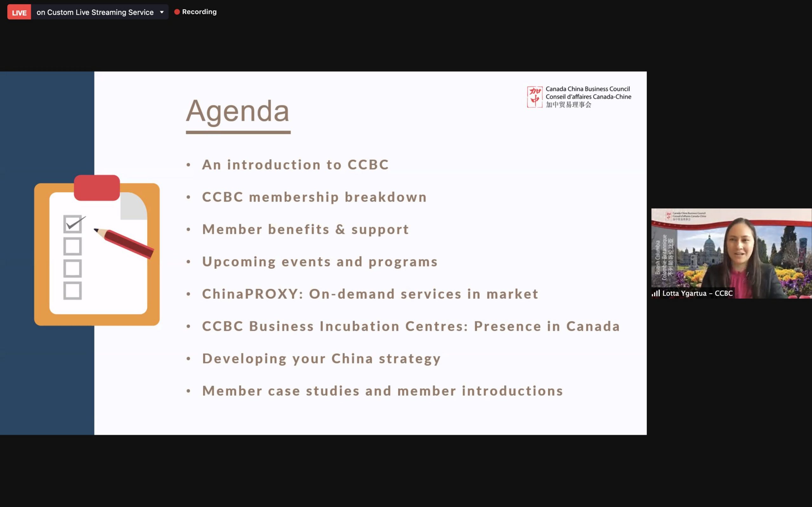Click the folded page corner on clipboard
Image resolution: width=812 pixels, height=507 pixels.
(134, 206)
